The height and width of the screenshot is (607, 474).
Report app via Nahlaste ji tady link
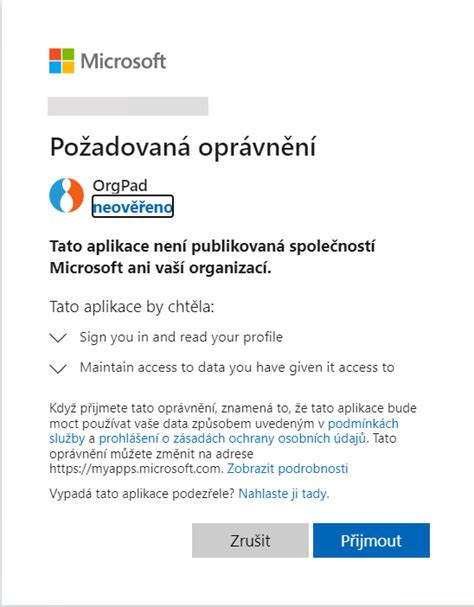[284, 494]
